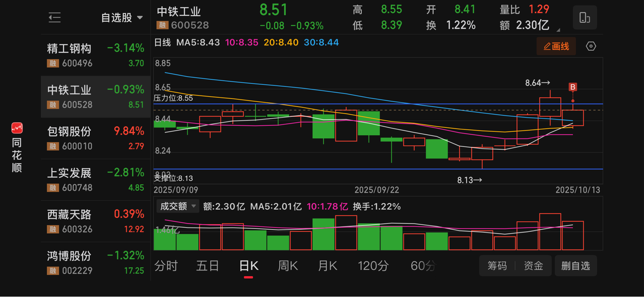Click the MA5:8.43 indicator label
Viewport: 644px width, 297px height.
[198, 42]
